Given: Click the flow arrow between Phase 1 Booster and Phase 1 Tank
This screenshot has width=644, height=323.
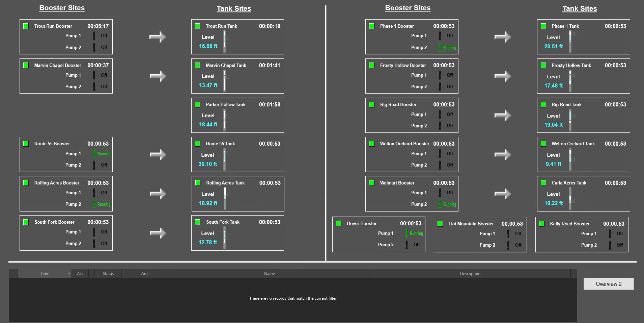Looking at the screenshot, I should (503, 36).
